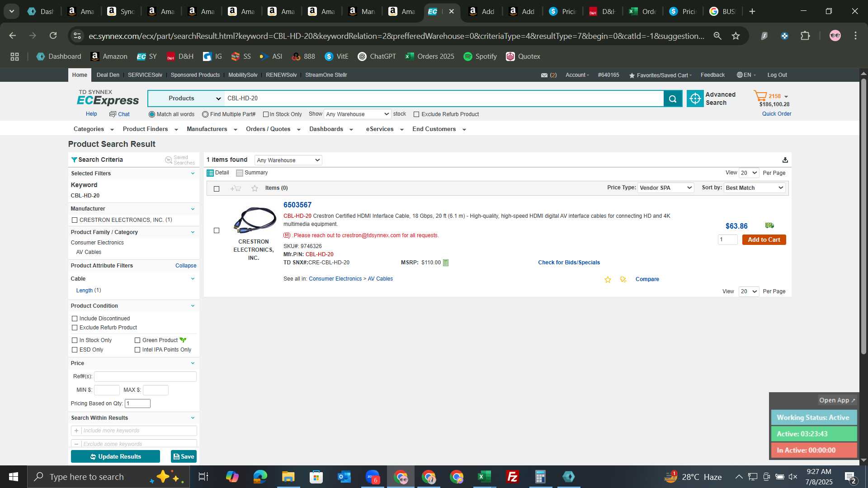The height and width of the screenshot is (488, 868).
Task: Open File Explorer from the taskbar
Action: tap(288, 477)
